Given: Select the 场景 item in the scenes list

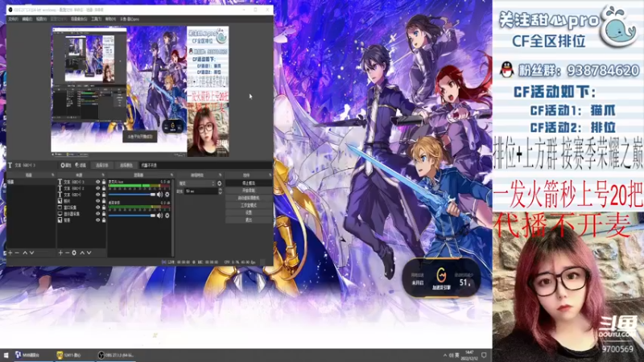Looking at the screenshot, I should (x=31, y=182).
